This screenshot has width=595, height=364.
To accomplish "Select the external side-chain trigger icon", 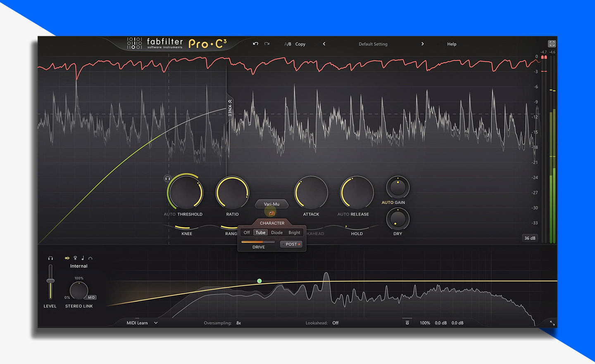I will [75, 258].
